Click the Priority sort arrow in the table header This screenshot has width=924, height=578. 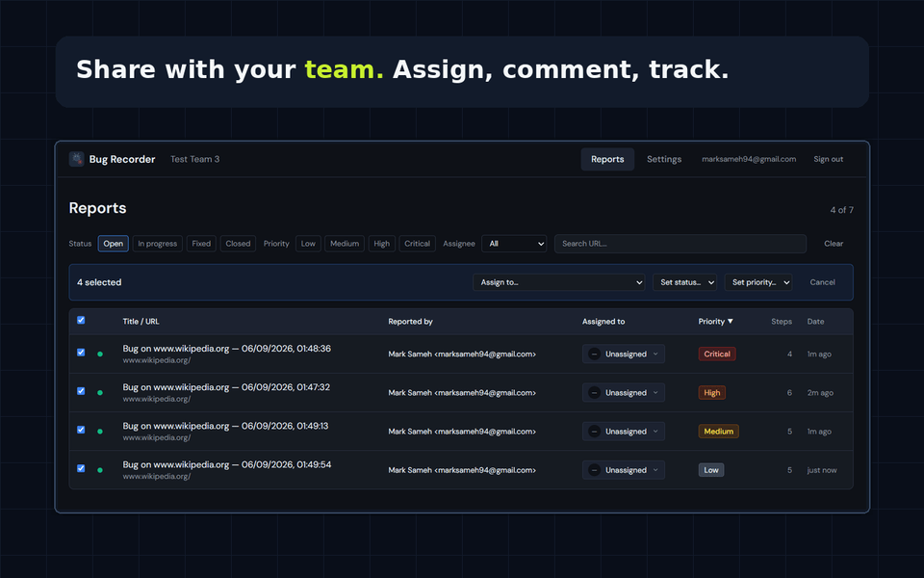point(731,322)
